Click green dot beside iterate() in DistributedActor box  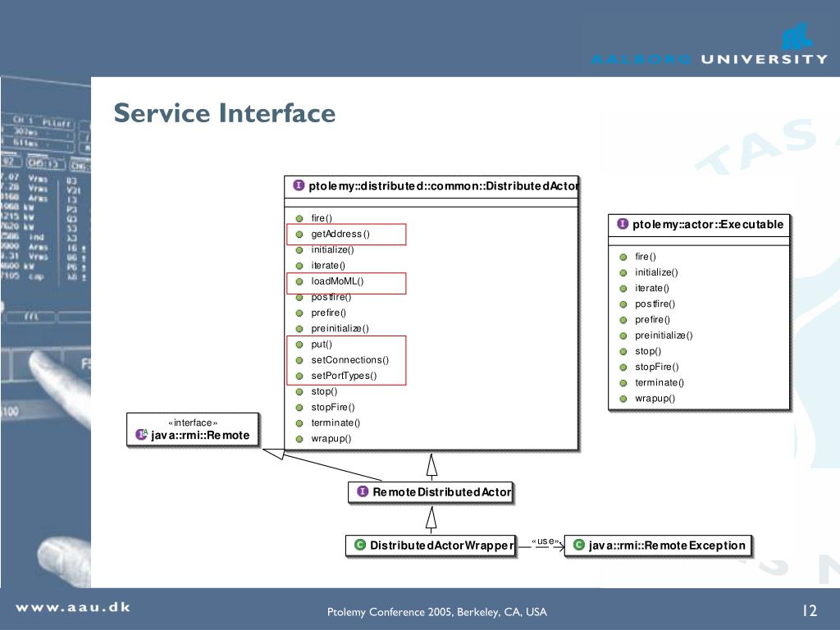[299, 266]
